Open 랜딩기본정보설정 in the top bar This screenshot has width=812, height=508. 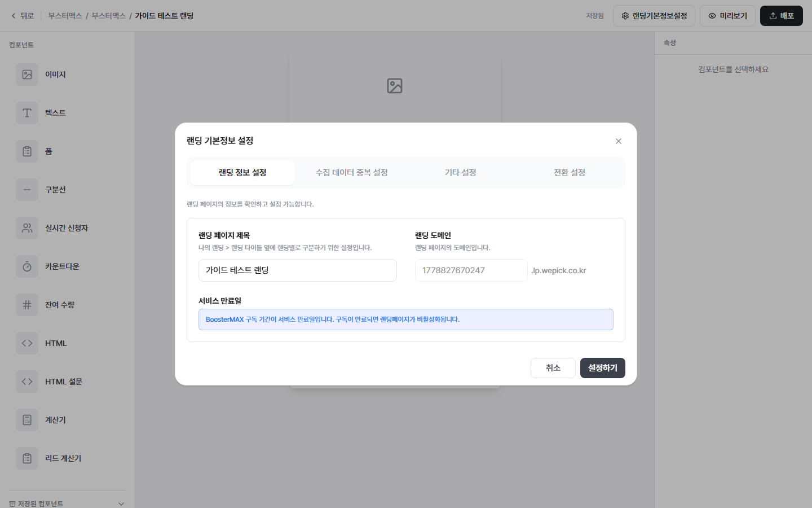(654, 16)
